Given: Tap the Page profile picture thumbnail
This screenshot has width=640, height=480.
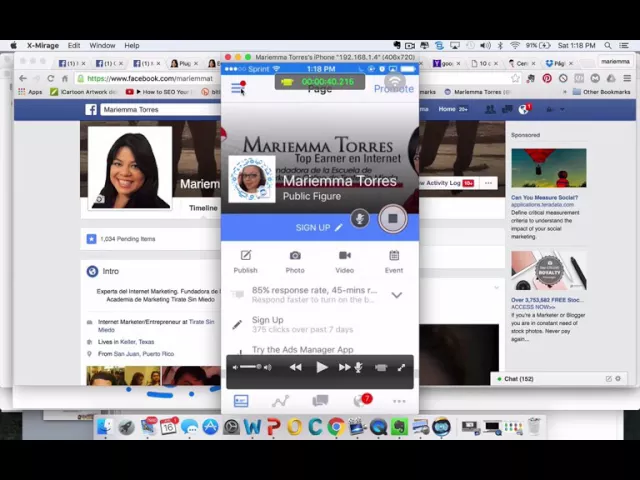Looking at the screenshot, I should click(x=252, y=179).
